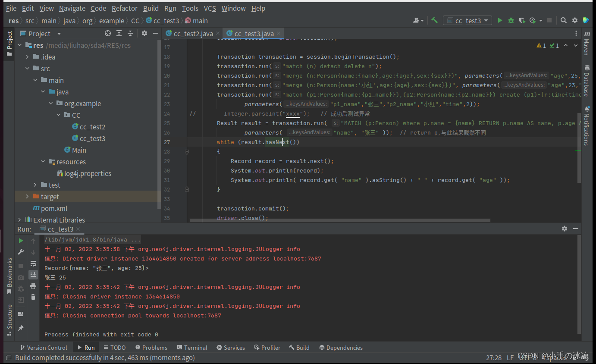Viewport: 596px width, 364px height.
Task: Toggle Database tool window on right strip
Action: tap(587, 81)
